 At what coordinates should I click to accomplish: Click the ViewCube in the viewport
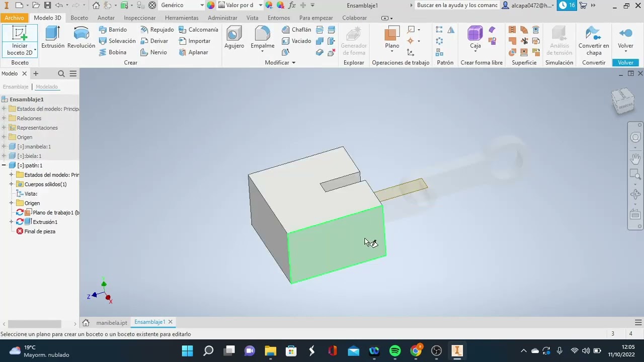623,101
